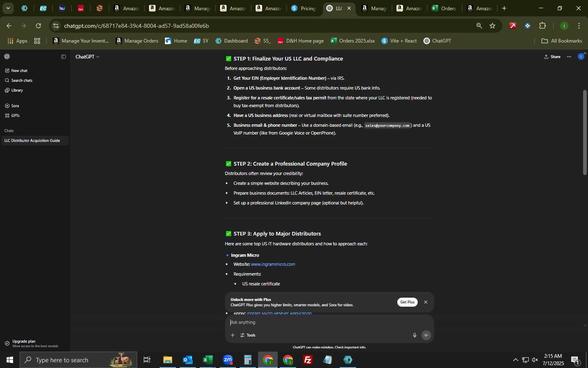This screenshot has height=368, width=588.
Task: Open the Home bookmark
Action: click(x=176, y=41)
